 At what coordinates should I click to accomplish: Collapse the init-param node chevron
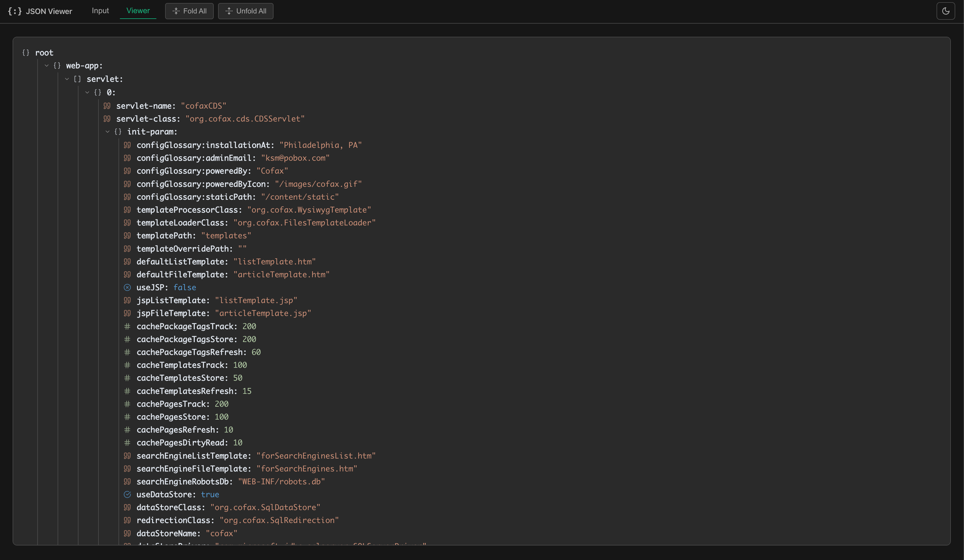coord(108,132)
